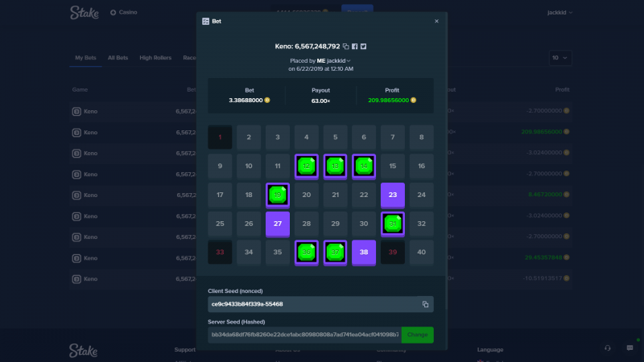Switch to the High Rollers tab
This screenshot has height=362, width=644.
155,58
